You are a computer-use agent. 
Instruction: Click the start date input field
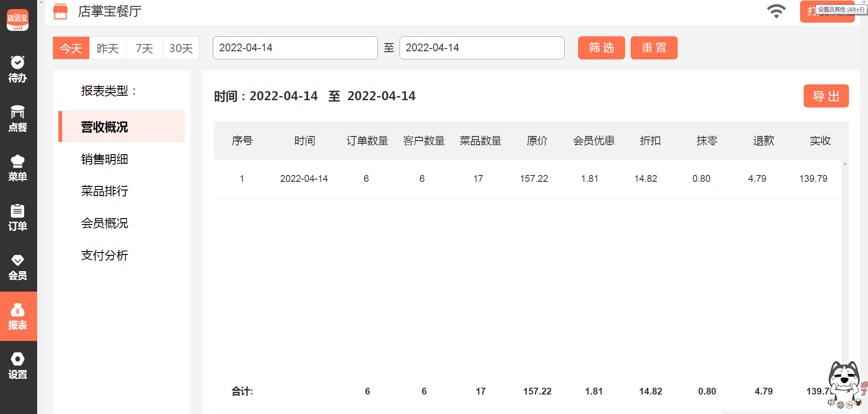tap(295, 48)
